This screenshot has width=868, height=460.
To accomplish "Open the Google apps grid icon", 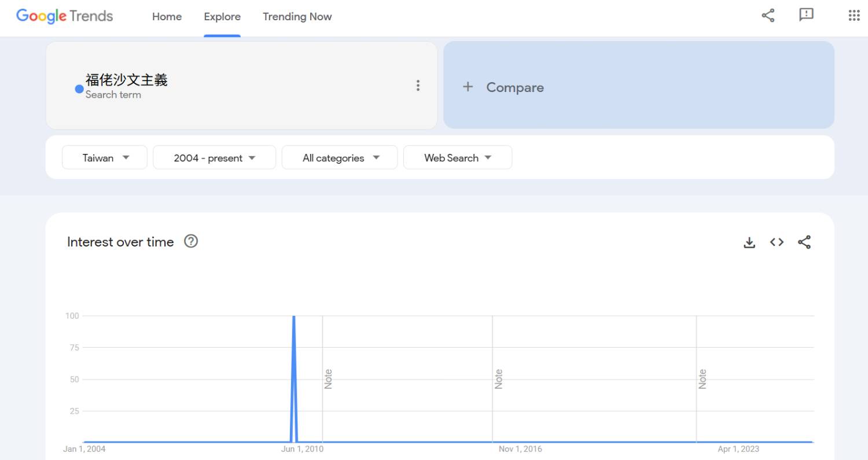I will click(854, 16).
